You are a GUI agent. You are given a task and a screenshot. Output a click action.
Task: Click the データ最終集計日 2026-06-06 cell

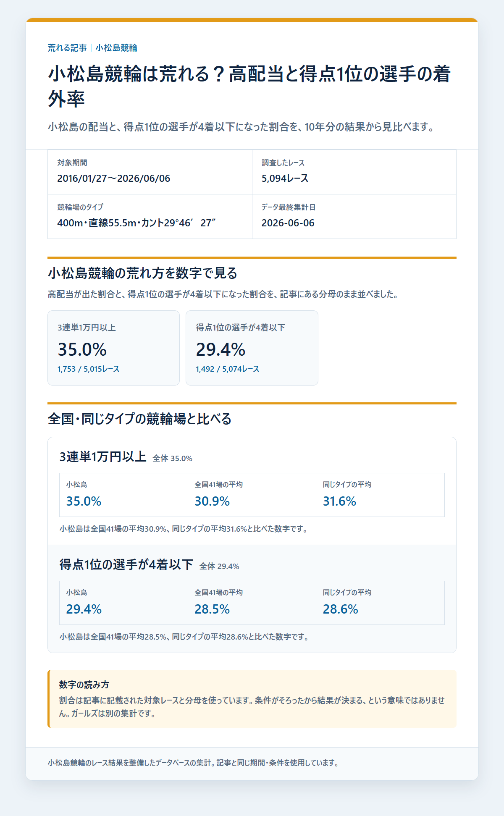point(354,217)
